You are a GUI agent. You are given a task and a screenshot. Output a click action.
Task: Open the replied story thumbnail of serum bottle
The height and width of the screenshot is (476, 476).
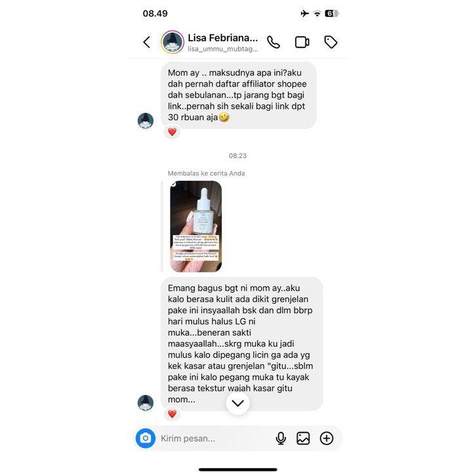pos(196,226)
